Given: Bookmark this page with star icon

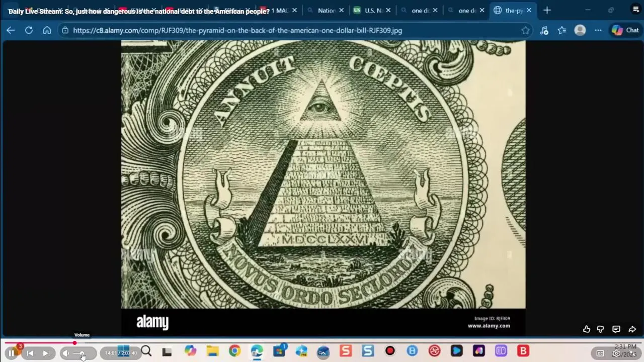Looking at the screenshot, I should [x=525, y=30].
